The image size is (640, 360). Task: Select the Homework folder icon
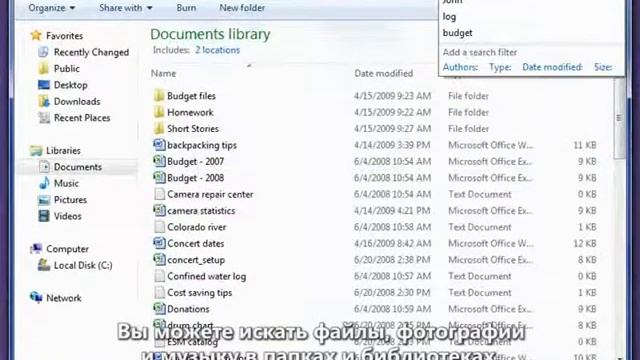(159, 112)
